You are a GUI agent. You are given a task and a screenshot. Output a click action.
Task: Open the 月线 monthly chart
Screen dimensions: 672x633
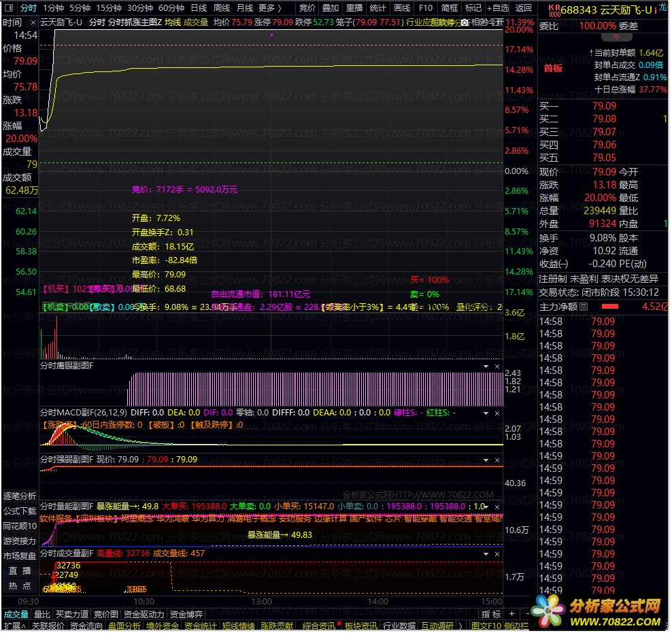[x=246, y=7]
